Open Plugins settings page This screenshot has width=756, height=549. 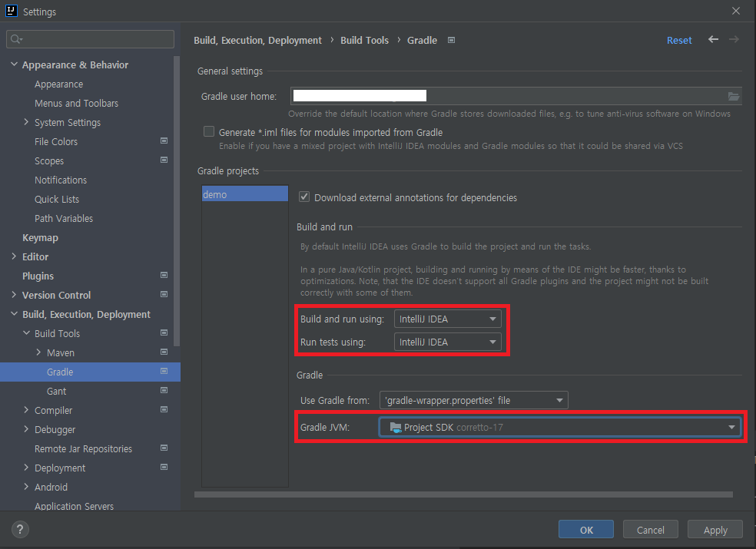coord(38,276)
